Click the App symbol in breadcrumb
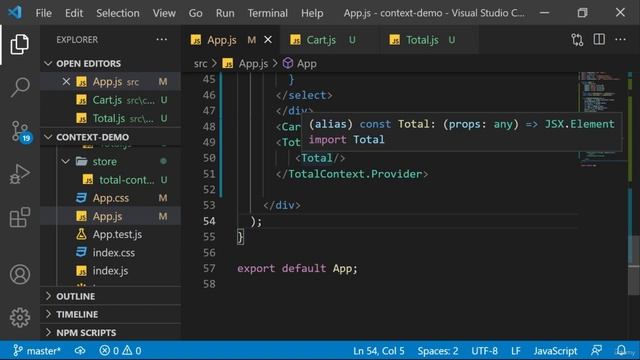This screenshot has width=640, height=360. click(300, 64)
